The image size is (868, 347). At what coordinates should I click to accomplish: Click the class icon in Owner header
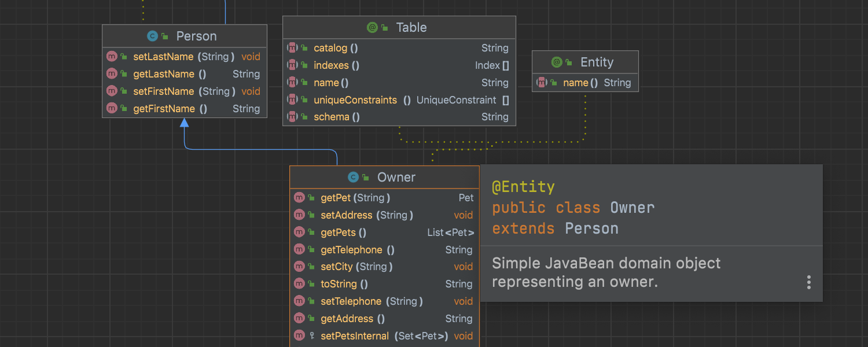[x=353, y=177]
